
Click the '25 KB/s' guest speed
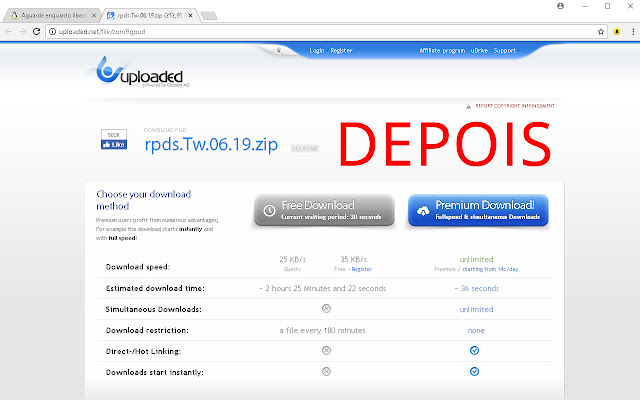(x=293, y=259)
